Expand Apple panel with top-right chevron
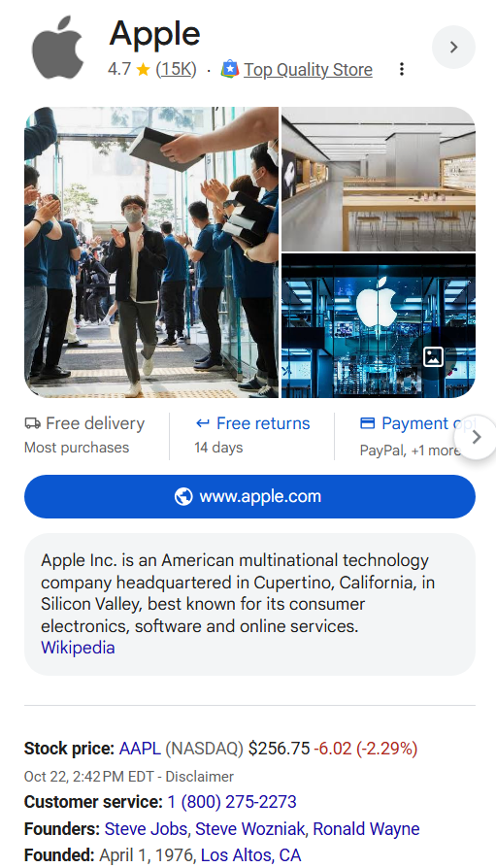496x868 pixels. click(x=453, y=47)
